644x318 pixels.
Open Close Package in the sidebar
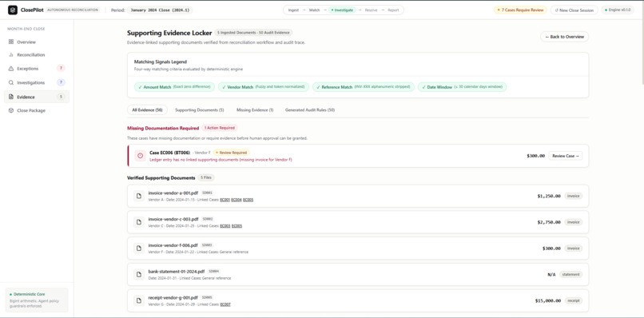[37, 110]
